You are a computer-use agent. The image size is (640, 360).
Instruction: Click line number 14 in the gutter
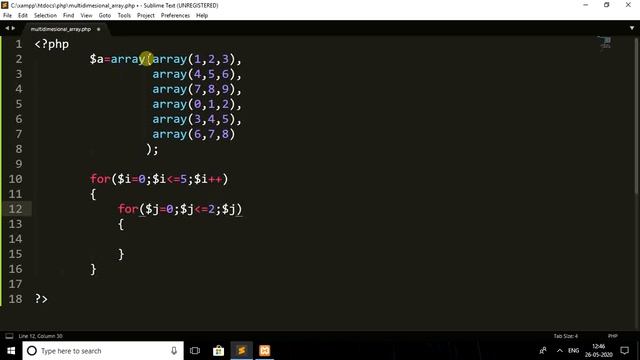(x=15, y=239)
